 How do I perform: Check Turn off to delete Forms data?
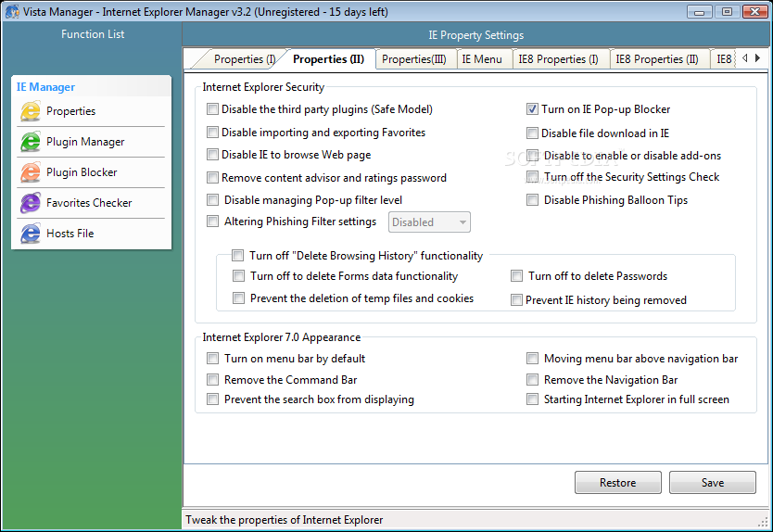[238, 276]
